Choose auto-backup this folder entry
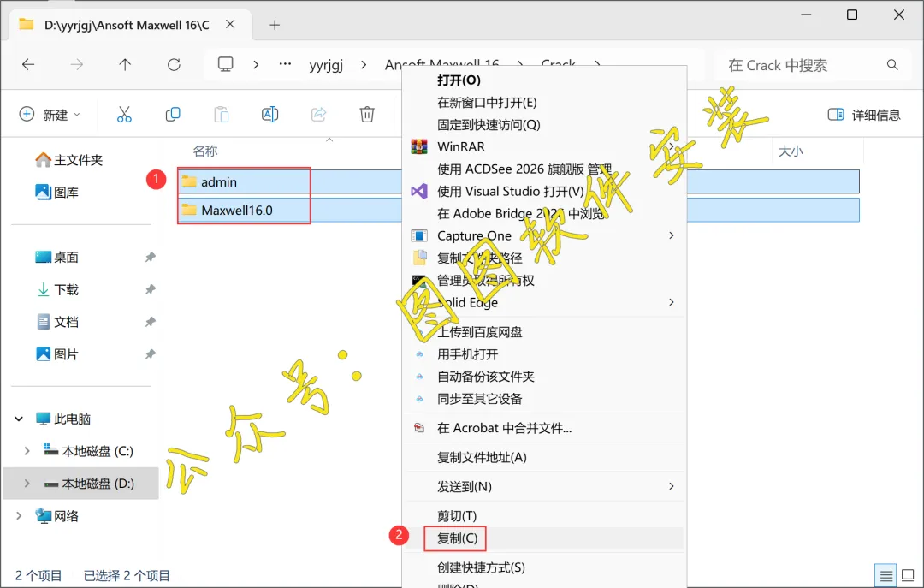Screen dimensions: 924x588 [x=543, y=377]
